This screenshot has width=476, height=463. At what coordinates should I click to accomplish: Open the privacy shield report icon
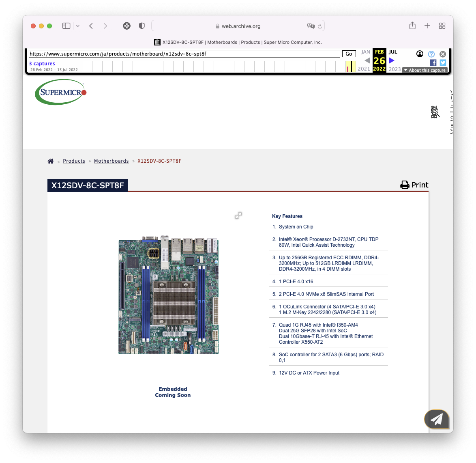click(142, 26)
